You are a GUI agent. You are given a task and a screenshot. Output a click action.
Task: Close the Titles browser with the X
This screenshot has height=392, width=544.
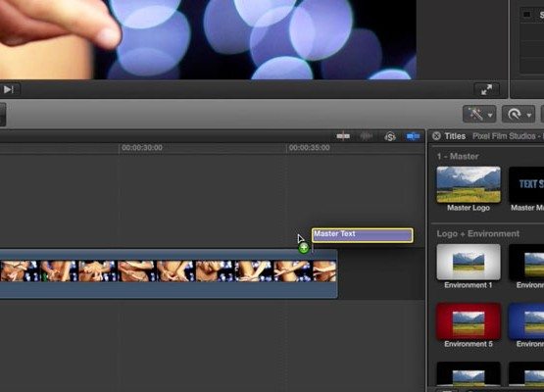[436, 136]
